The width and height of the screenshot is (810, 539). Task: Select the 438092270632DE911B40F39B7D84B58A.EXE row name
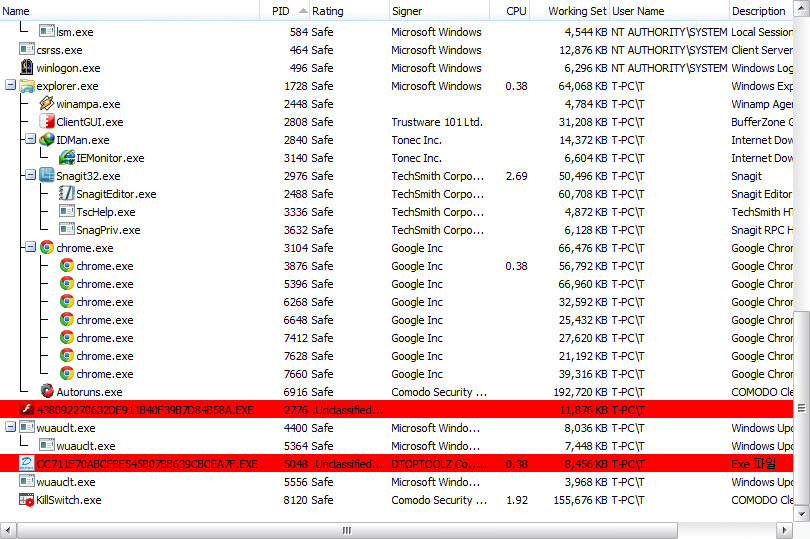[x=145, y=410]
